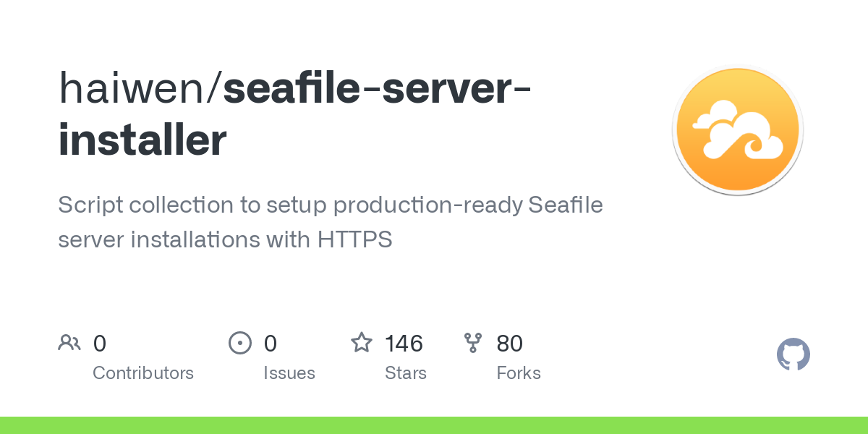
Task: Click the Contributors people icon
Action: coord(69,343)
